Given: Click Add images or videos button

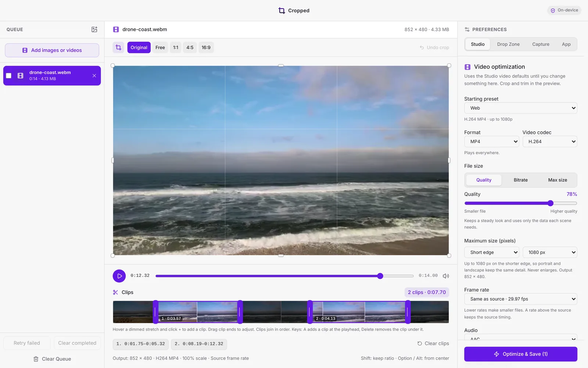Looking at the screenshot, I should (52, 50).
